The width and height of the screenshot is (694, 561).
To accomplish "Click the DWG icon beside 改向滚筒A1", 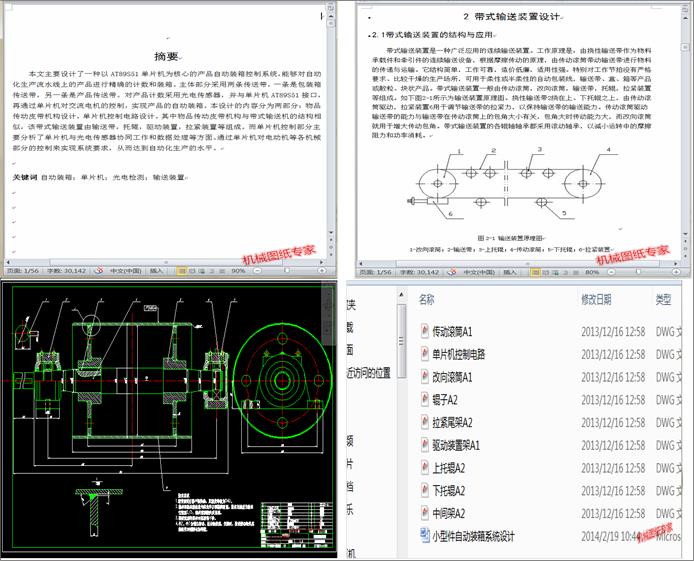I will (424, 377).
